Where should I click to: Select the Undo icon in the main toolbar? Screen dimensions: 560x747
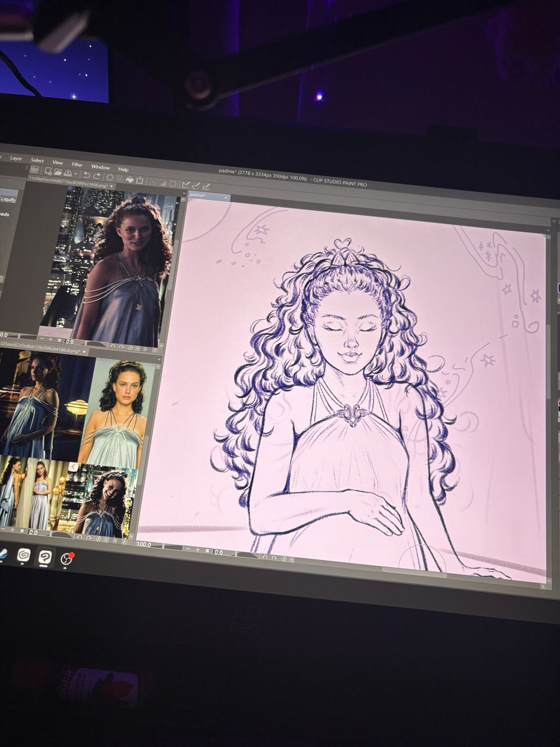(x=86, y=176)
